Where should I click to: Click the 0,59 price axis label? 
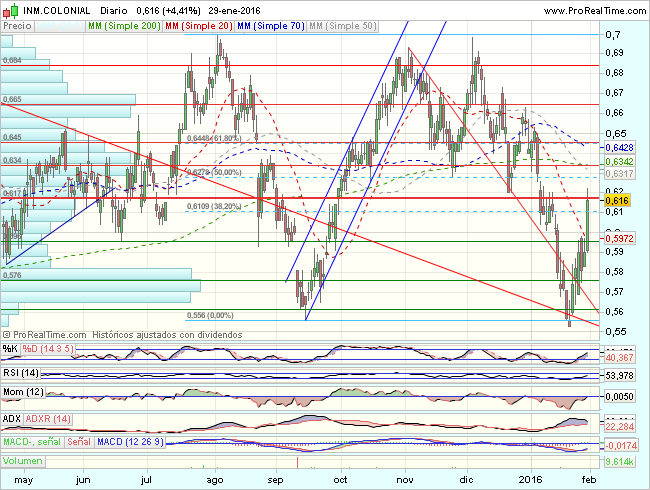point(614,252)
